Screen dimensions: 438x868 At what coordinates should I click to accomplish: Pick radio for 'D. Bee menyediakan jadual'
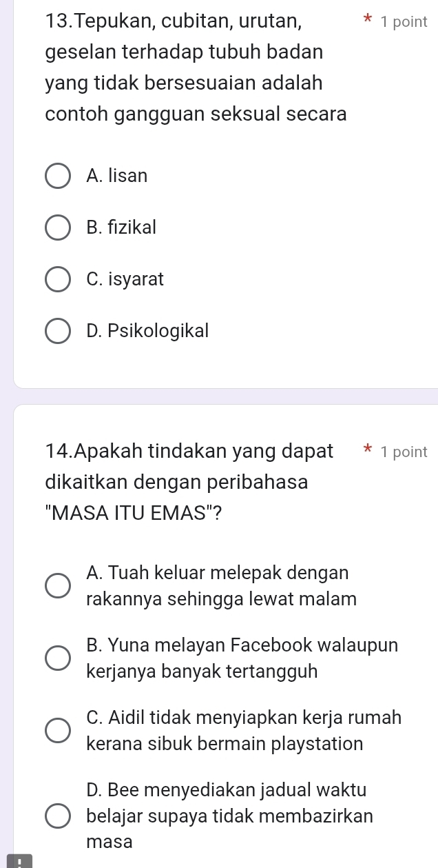58,816
